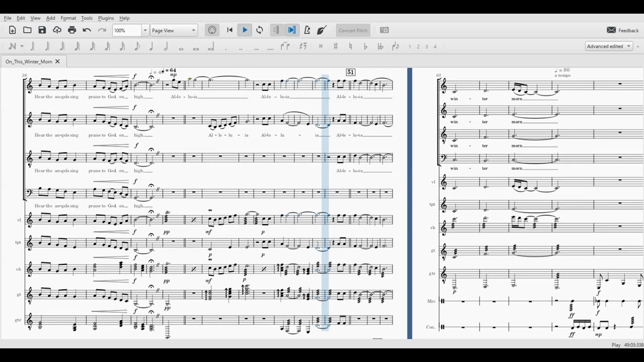Open the View menu
This screenshot has height=362, width=644.
35,18
